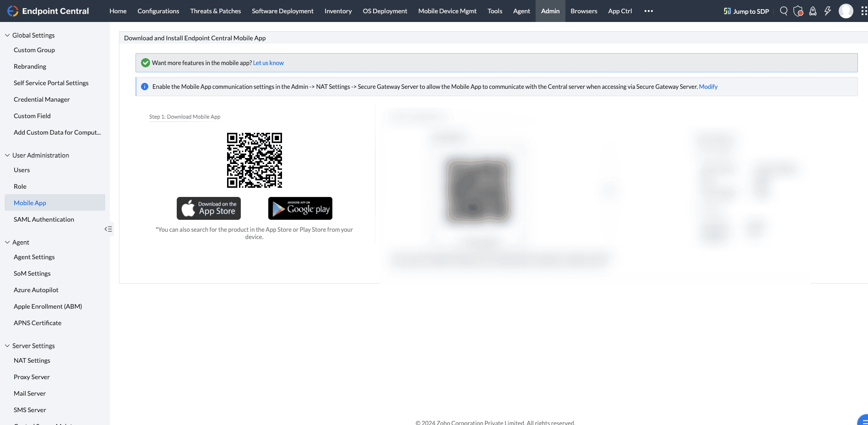Image resolution: width=868 pixels, height=425 pixels.
Task: Open Custom Group settings
Action: 34,50
